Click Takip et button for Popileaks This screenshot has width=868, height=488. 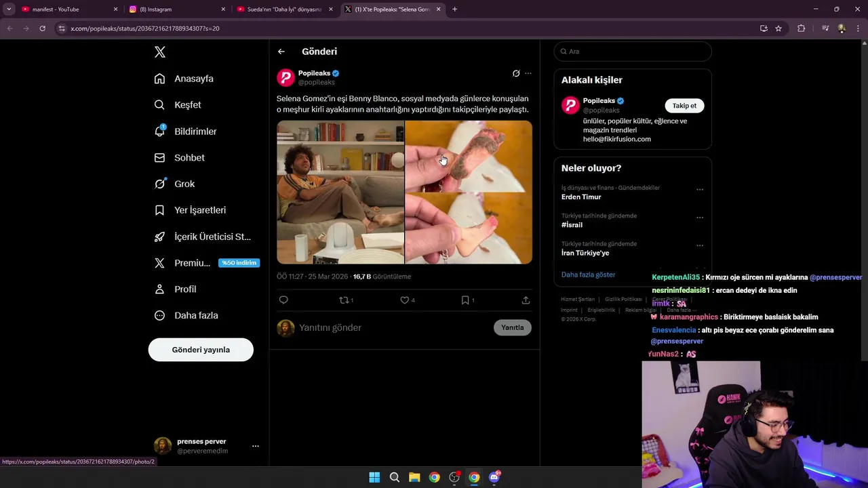[x=684, y=106]
